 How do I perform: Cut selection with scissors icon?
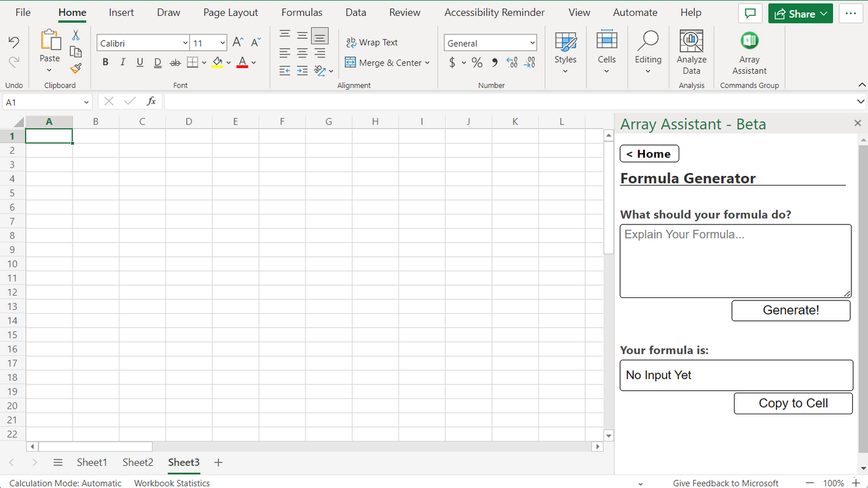pos(76,35)
